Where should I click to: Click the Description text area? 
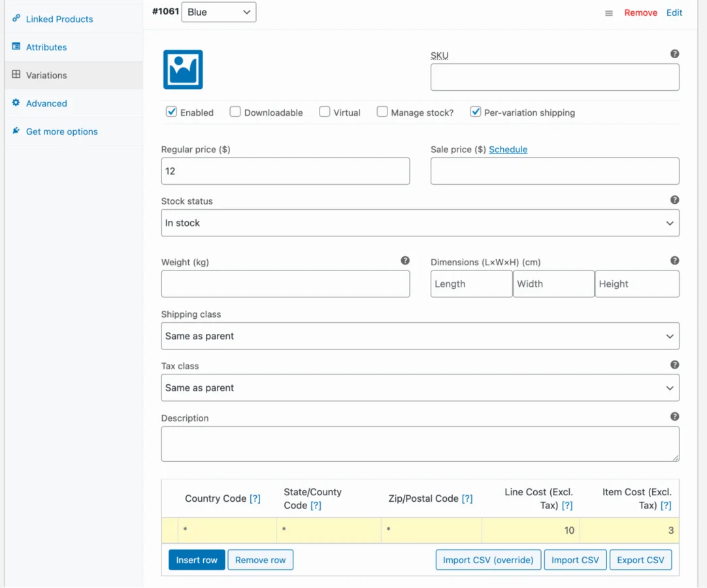(419, 444)
